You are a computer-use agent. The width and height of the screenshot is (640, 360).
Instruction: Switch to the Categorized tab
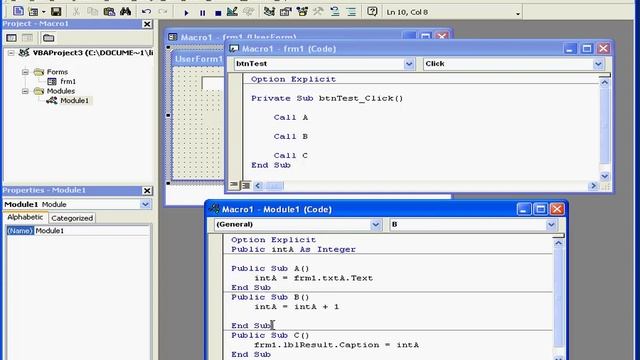72,218
